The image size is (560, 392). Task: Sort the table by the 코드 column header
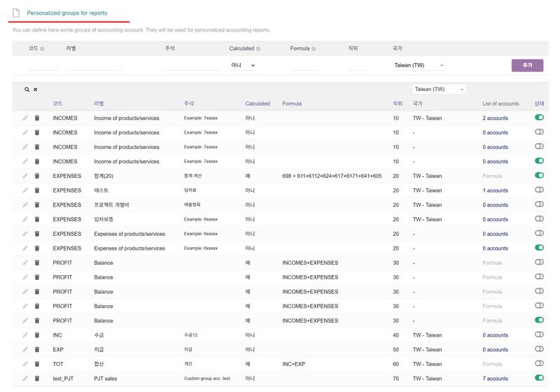coord(57,104)
